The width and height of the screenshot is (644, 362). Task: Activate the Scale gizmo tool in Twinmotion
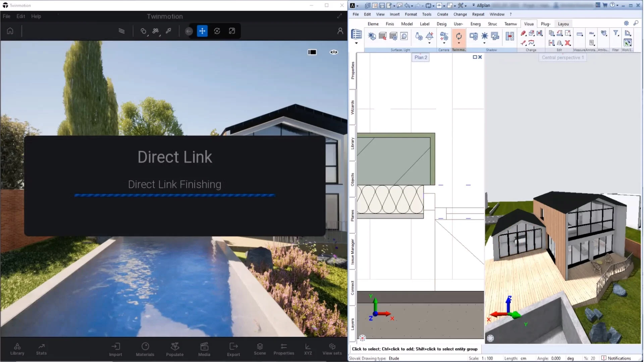[232, 31]
